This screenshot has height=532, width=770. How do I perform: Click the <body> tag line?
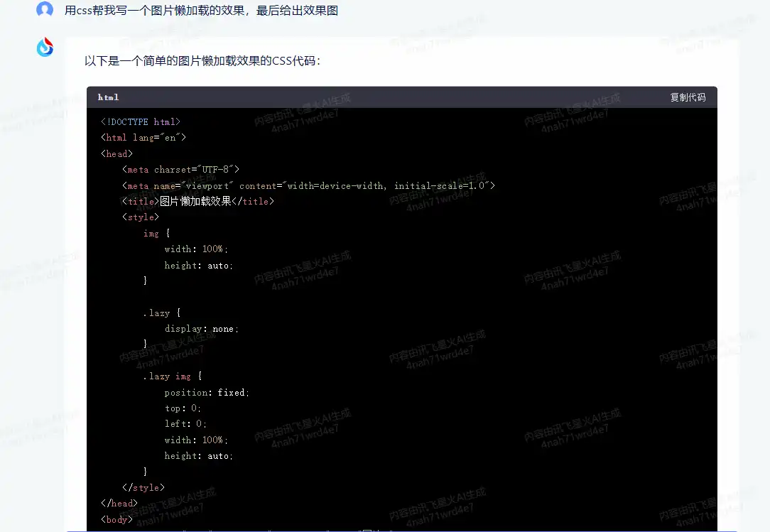tap(117, 519)
